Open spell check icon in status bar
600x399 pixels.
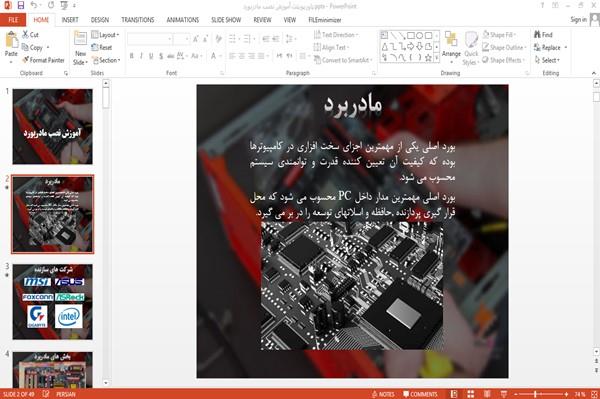(46, 394)
